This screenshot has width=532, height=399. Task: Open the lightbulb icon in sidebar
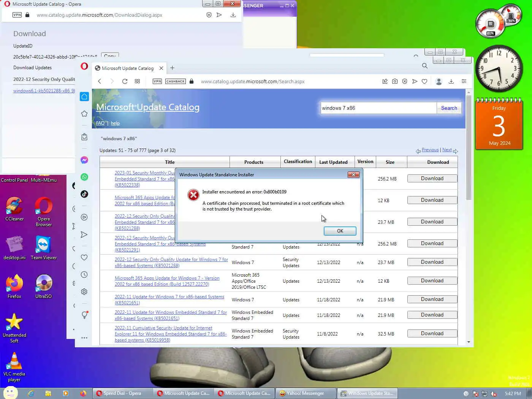coord(84,315)
